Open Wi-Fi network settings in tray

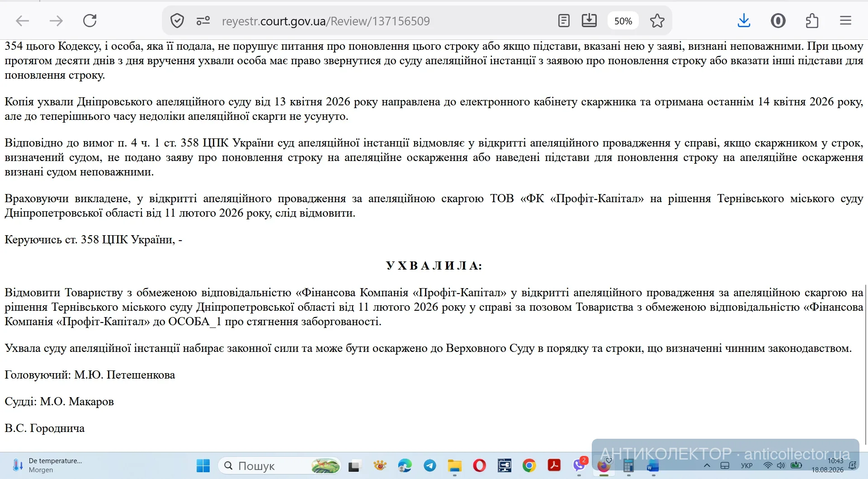[x=768, y=465]
